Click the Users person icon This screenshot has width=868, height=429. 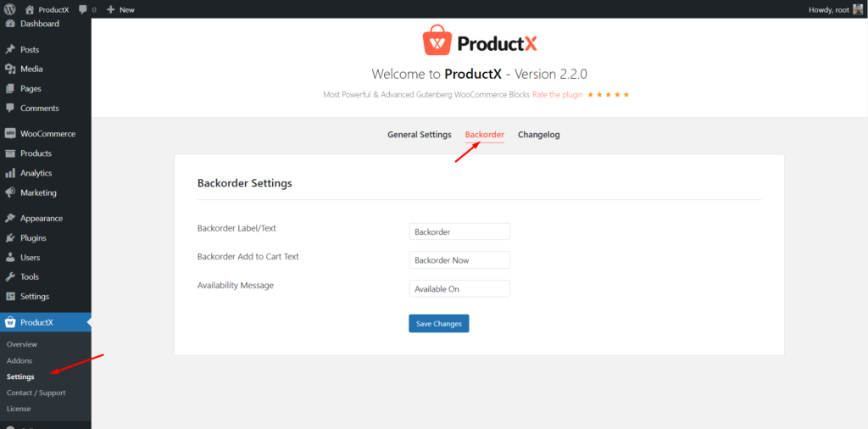pos(10,258)
